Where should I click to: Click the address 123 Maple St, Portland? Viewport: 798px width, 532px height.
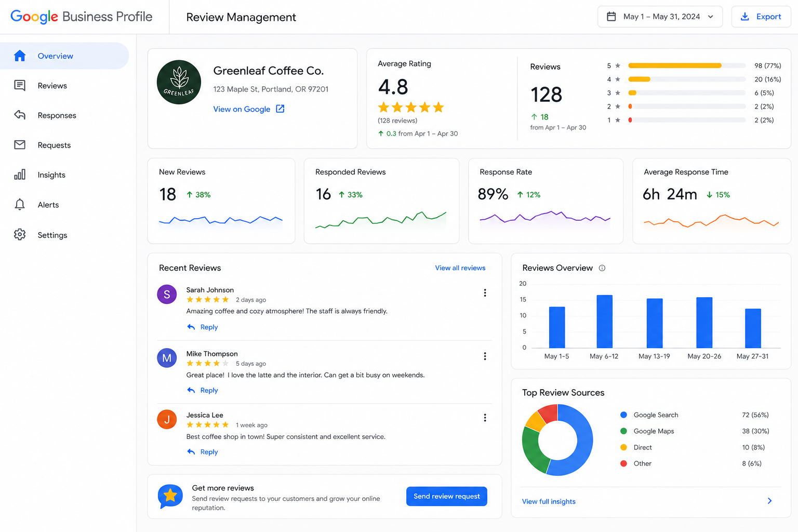click(271, 89)
